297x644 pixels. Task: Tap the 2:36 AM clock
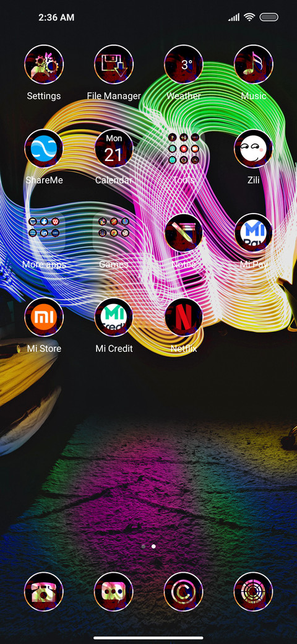pyautogui.click(x=56, y=17)
